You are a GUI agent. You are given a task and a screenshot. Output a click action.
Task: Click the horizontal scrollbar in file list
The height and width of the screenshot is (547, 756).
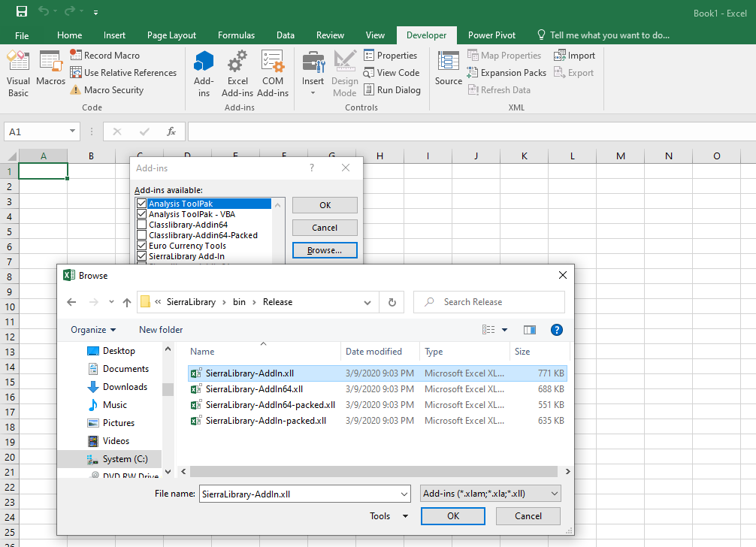tap(373, 471)
